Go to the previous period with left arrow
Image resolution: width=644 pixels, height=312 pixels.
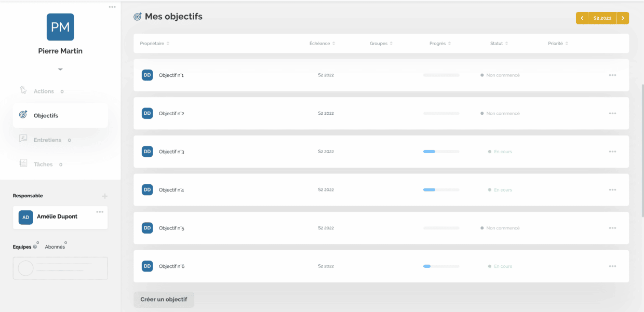pyautogui.click(x=582, y=18)
